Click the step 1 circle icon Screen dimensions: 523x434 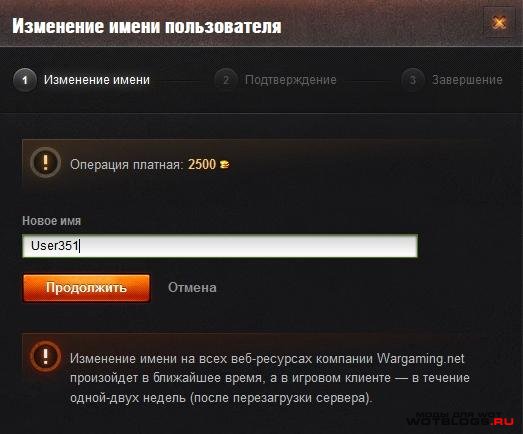pos(25,80)
